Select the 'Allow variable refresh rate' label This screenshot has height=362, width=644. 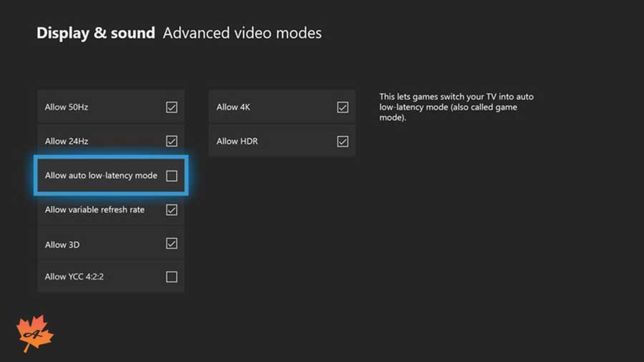click(x=94, y=210)
